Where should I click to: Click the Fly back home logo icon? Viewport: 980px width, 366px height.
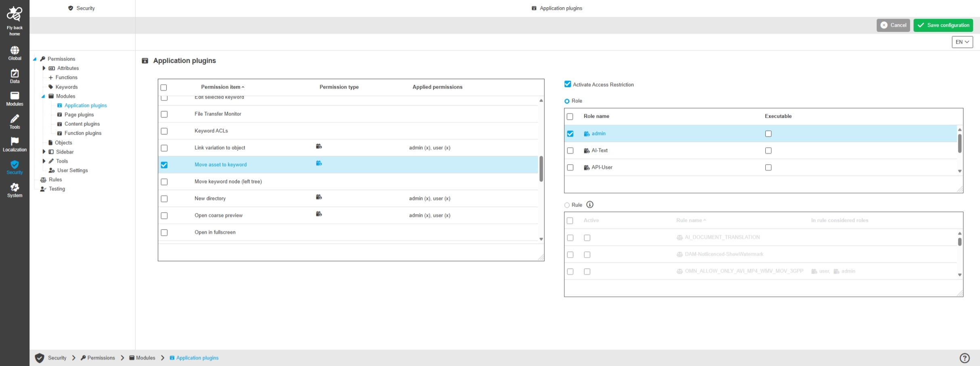[15, 15]
